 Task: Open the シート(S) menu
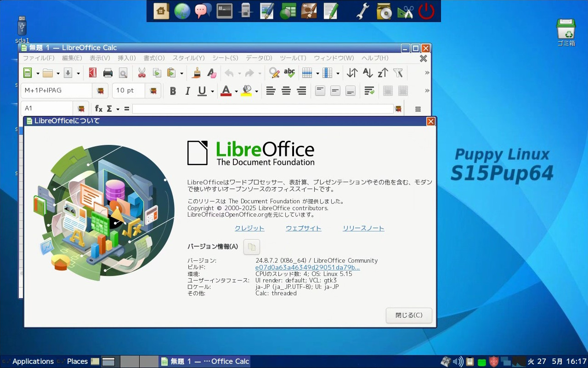point(225,58)
